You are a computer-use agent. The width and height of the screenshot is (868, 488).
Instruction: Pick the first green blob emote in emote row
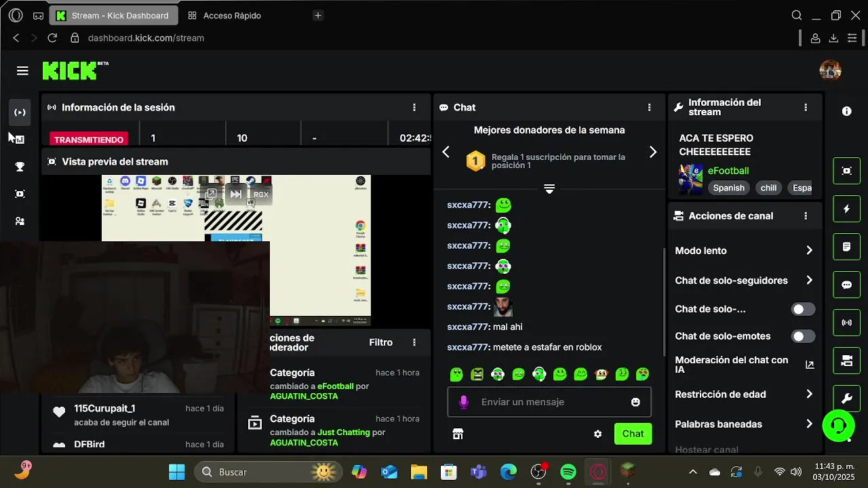pyautogui.click(x=456, y=373)
